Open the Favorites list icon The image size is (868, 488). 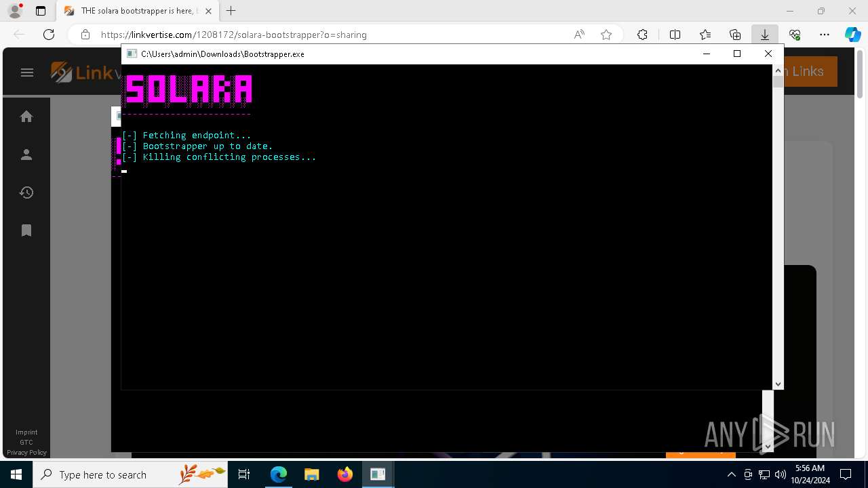705,35
